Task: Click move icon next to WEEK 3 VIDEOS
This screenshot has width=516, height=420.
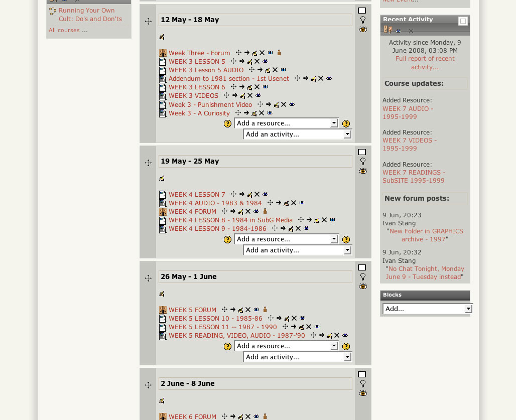Action: (x=226, y=95)
